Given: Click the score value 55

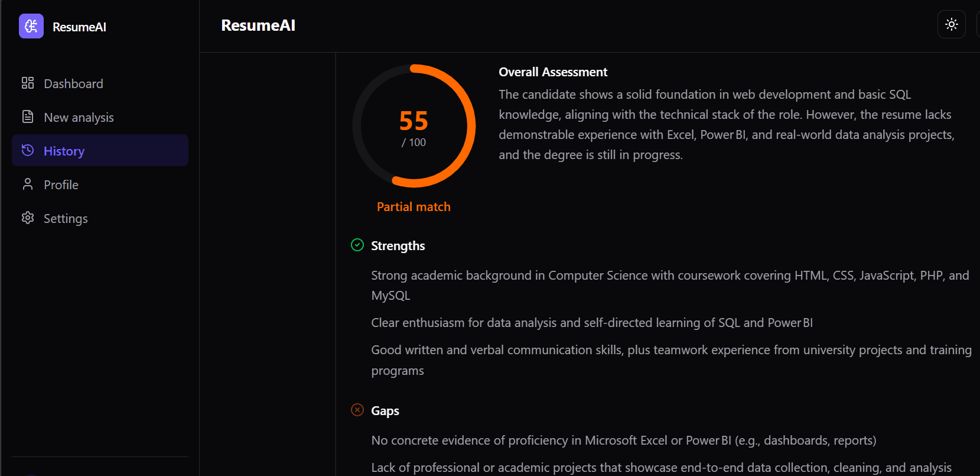Looking at the screenshot, I should pyautogui.click(x=414, y=121).
